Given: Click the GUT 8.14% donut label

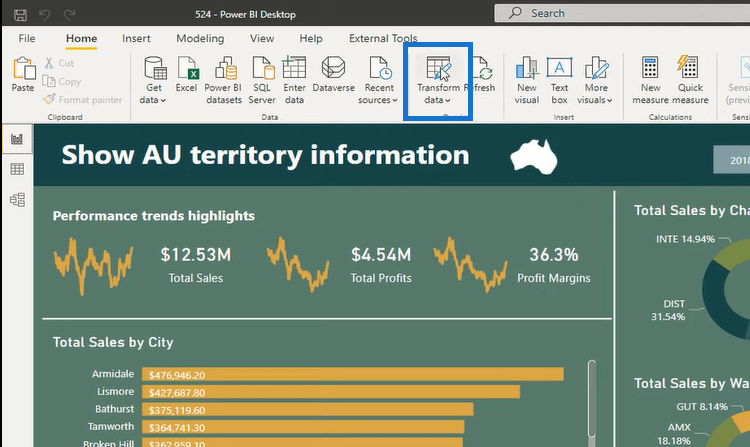Looking at the screenshot, I should 702,407.
